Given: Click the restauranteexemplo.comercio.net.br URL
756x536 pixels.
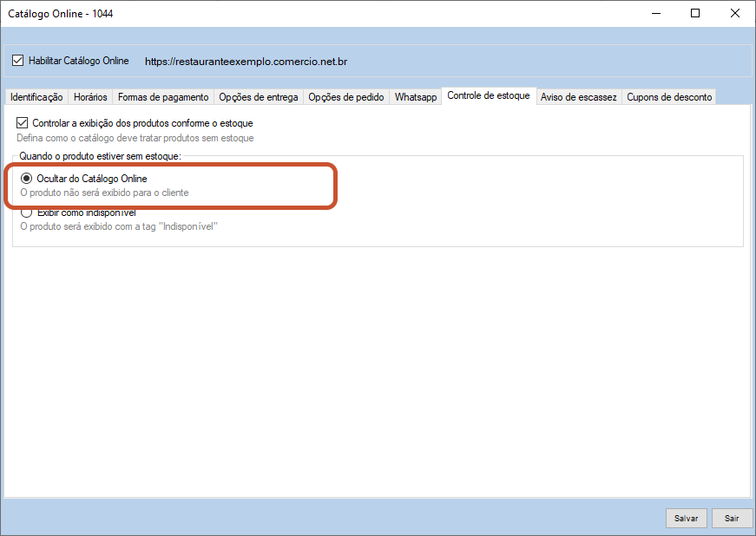Looking at the screenshot, I should click(x=246, y=62).
